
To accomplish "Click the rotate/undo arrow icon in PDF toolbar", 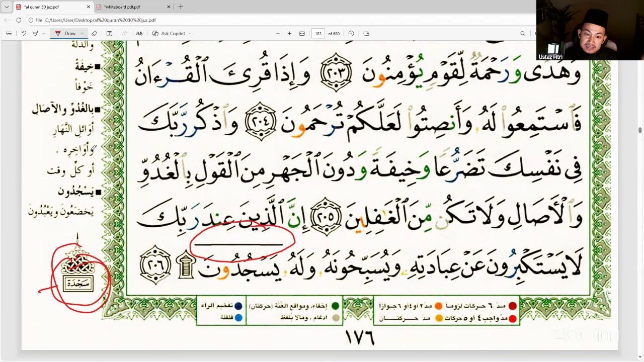I will coord(24,34).
